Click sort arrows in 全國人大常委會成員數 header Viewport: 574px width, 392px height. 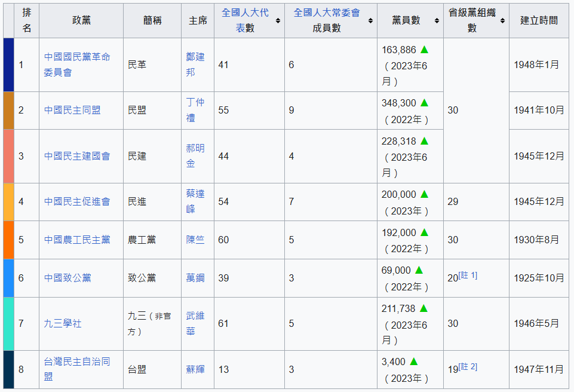pos(370,20)
